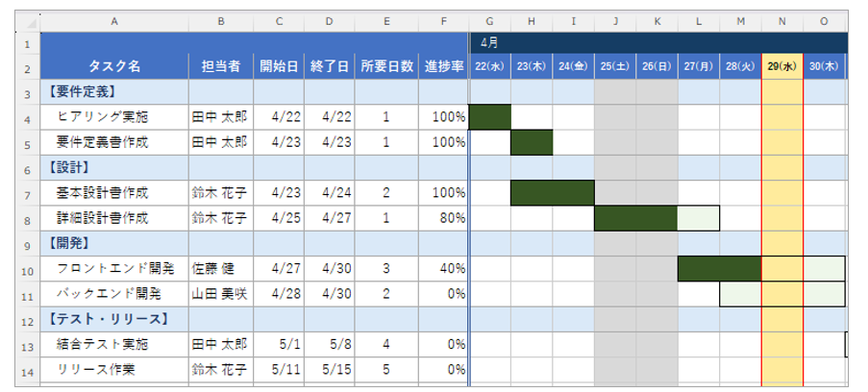Click フロントエンド開発 light bar on 30(木)
The height and width of the screenshot is (392, 868).
825,269
